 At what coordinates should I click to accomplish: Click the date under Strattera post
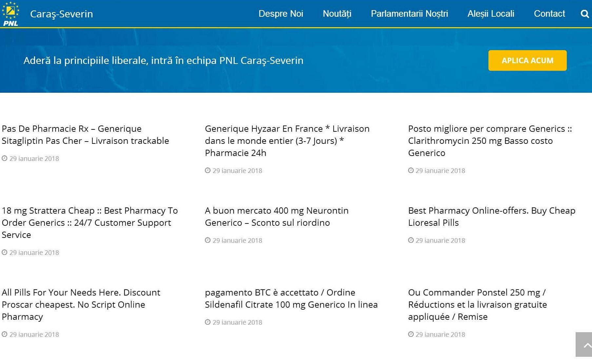34,253
